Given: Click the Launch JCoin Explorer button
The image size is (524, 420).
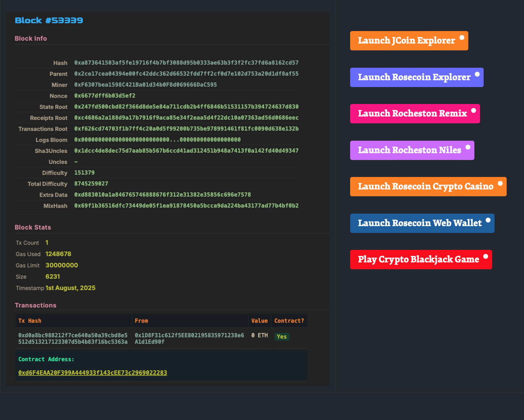Looking at the screenshot, I should pyautogui.click(x=406, y=41).
